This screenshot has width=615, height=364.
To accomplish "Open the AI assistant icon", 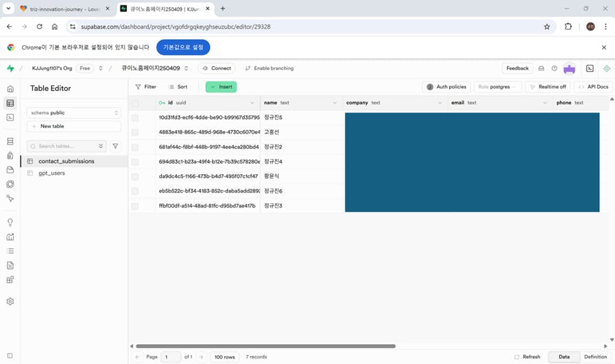I will coord(607,69).
